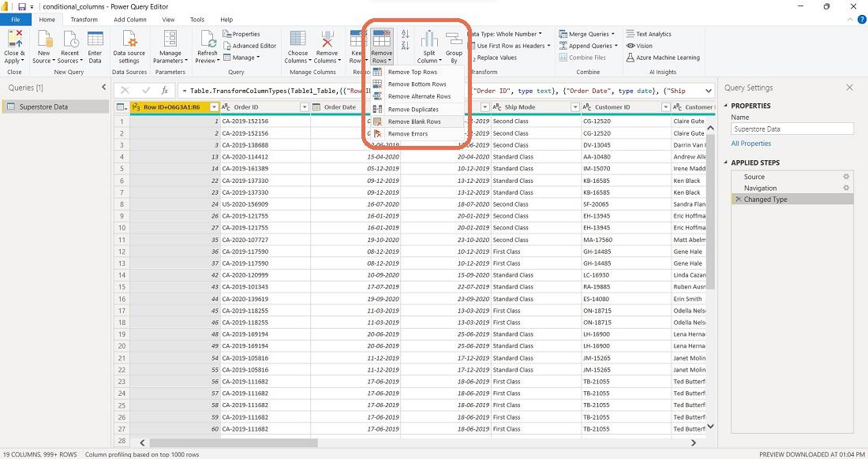This screenshot has width=868, height=459.
Task: Switch to the Tools tab
Action: tap(197, 20)
